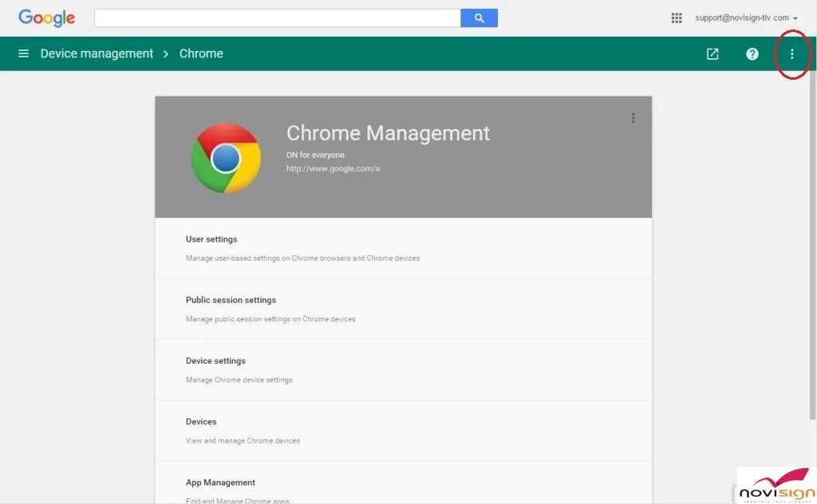Click the open-in-new-window icon on the green bar
The image size is (817, 504).
pyautogui.click(x=712, y=53)
